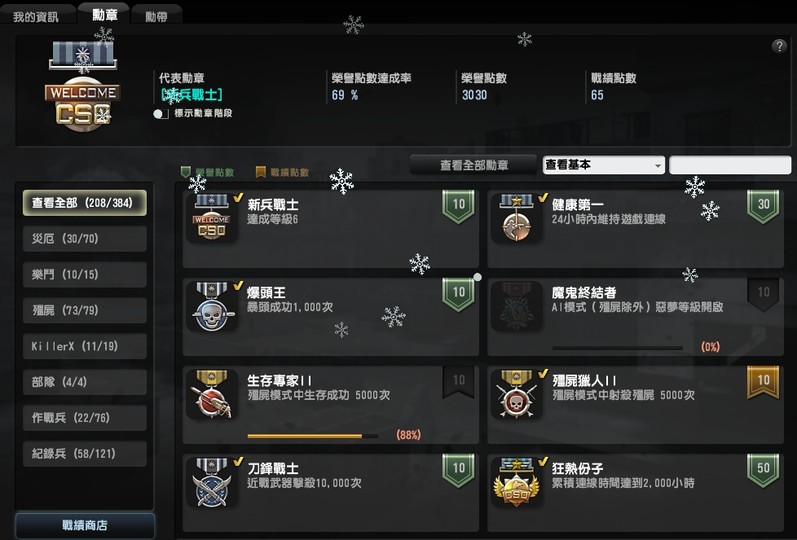Select the KillerX (11/19) category
The height and width of the screenshot is (540, 797).
click(x=85, y=346)
